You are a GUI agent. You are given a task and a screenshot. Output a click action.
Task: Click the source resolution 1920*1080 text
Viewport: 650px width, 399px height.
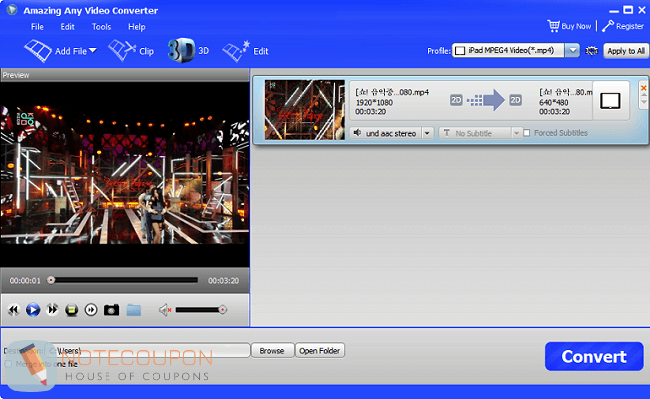click(x=374, y=102)
